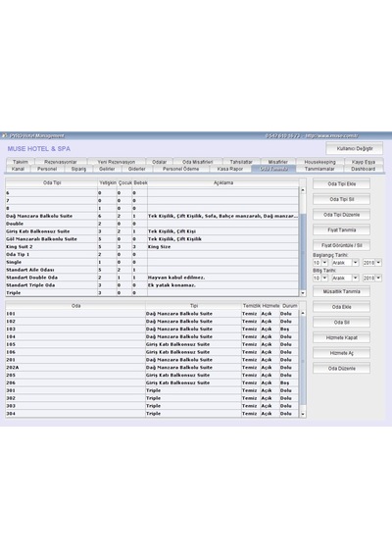Screen dimensions: 392x559
Task: Click the Oda Tipi Sil button
Action: [341, 199]
